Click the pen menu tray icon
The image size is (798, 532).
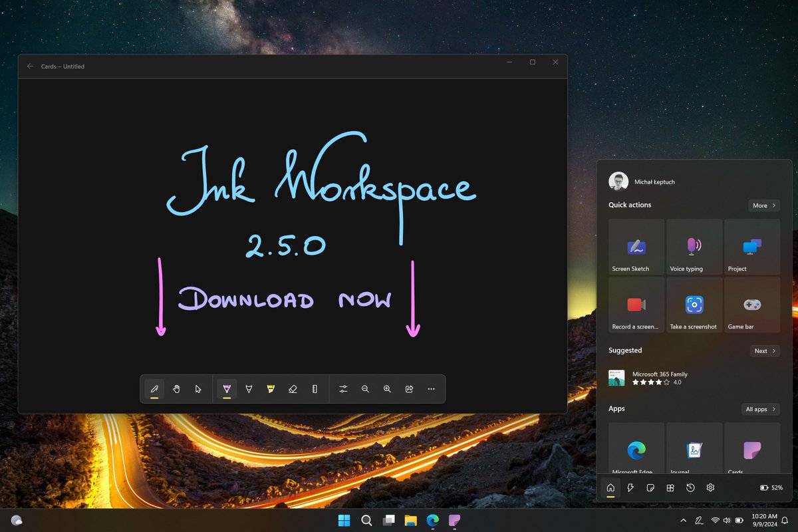[699, 520]
